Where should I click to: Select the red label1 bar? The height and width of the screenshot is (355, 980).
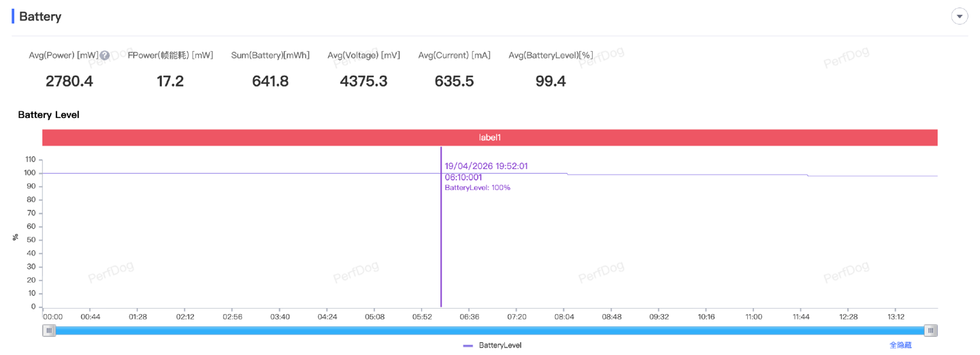[489, 138]
